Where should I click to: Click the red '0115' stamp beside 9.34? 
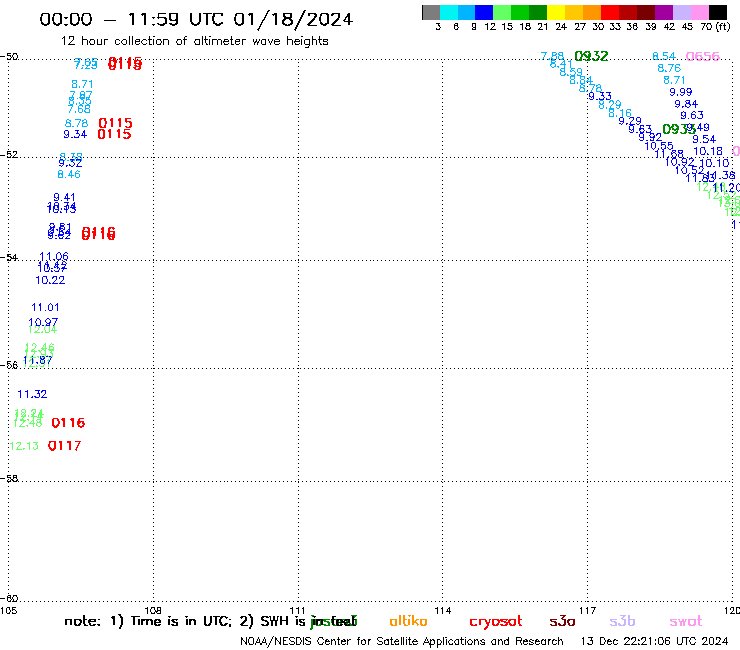coord(114,135)
